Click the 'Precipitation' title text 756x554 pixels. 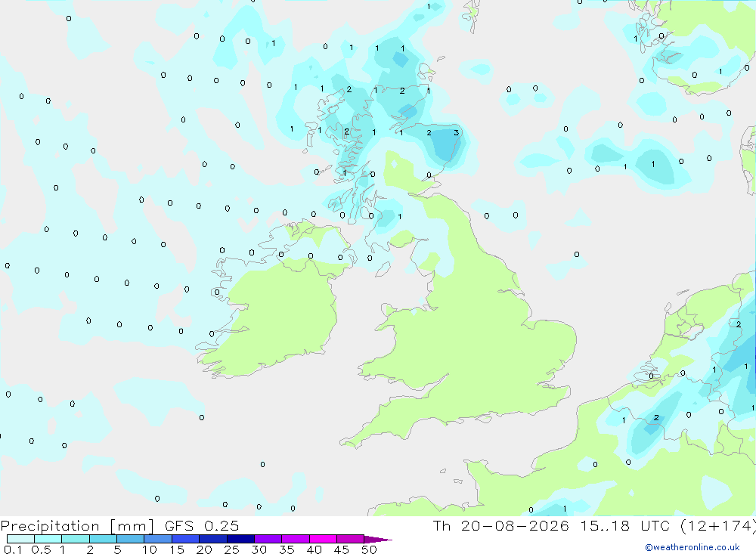[x=50, y=526]
